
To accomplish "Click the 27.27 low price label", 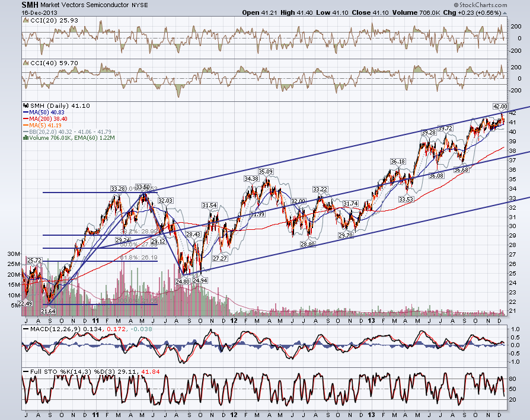I will tap(220, 258).
